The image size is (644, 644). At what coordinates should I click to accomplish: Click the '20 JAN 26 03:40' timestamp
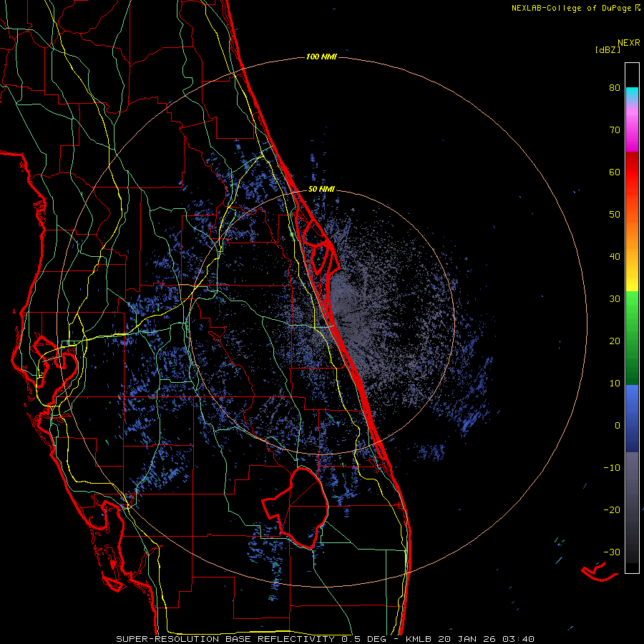click(487, 639)
